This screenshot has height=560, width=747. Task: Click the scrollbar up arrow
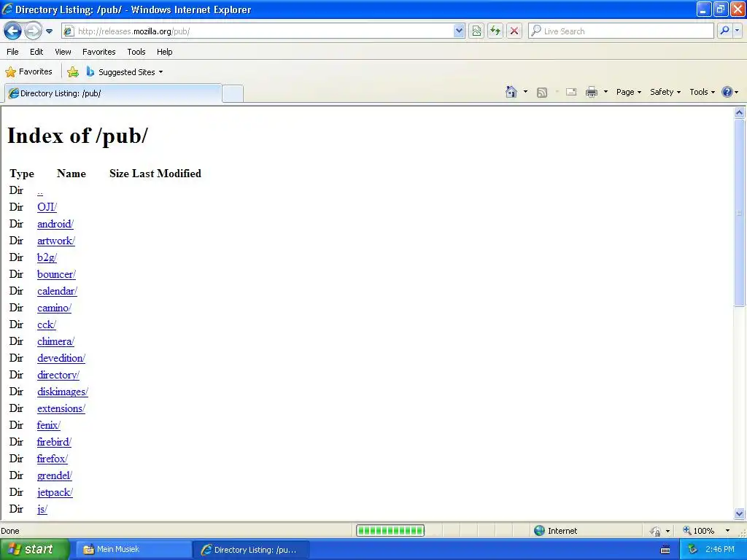point(740,113)
